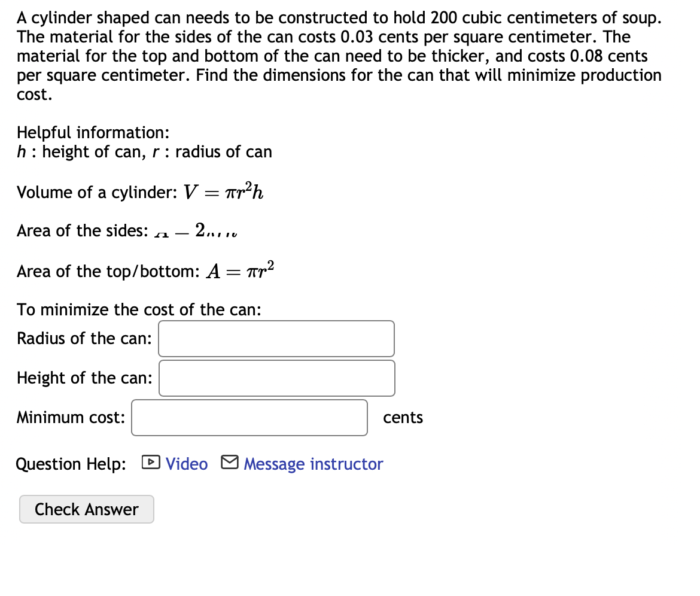Click the 'h : height of can' definition line
Image resolution: width=700 pixels, height=596 pixels.
tap(144, 152)
